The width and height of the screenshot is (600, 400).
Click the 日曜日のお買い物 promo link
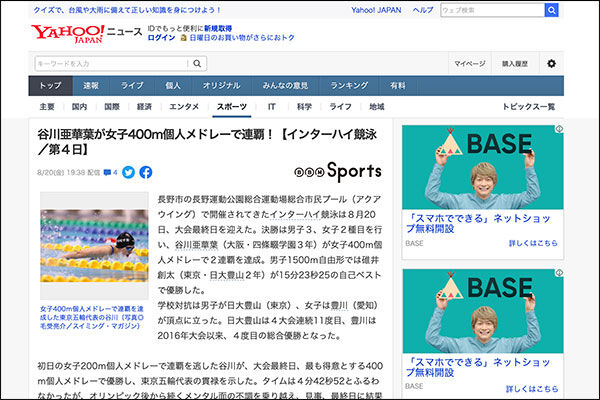point(242,38)
